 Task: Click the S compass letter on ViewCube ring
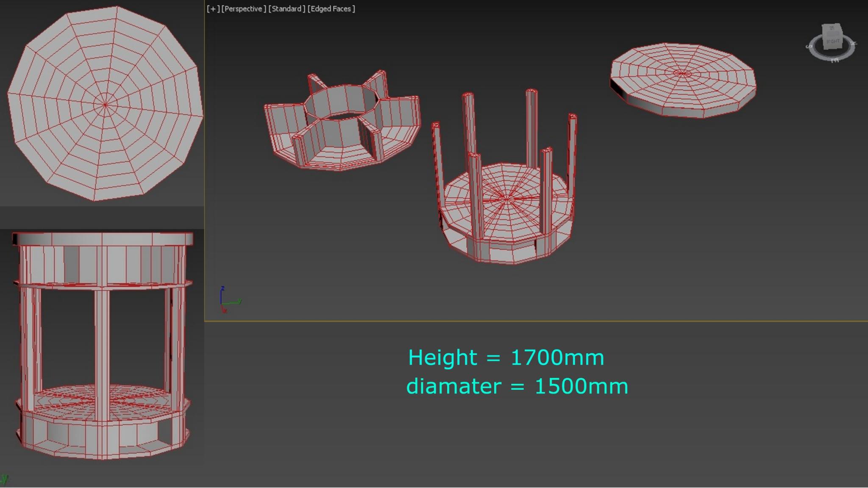point(809,46)
